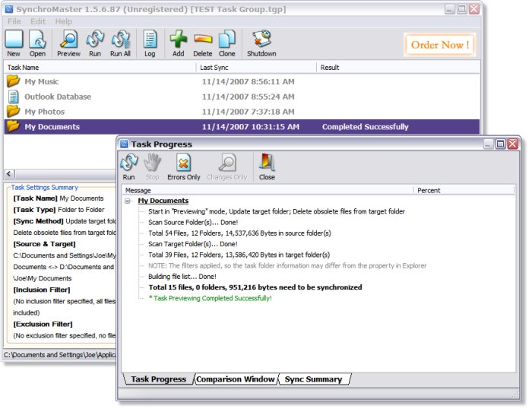Select the Outlook Database task
532x412 pixels.
tap(242, 97)
